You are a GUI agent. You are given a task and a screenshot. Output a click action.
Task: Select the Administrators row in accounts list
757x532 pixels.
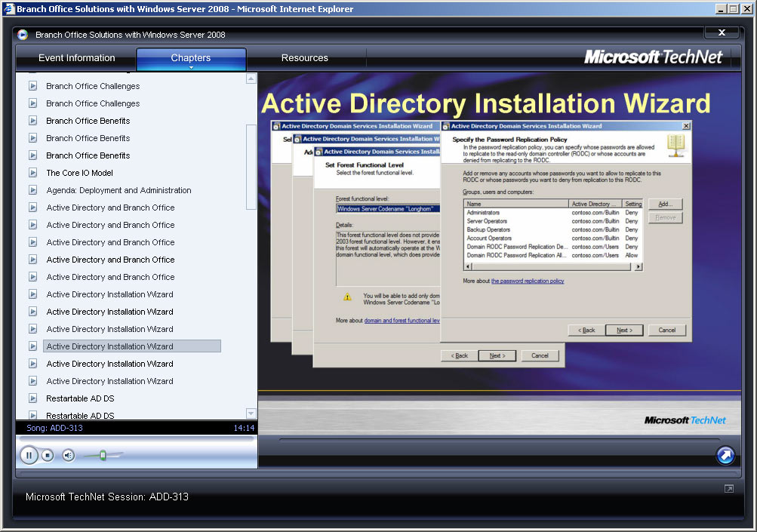552,212
